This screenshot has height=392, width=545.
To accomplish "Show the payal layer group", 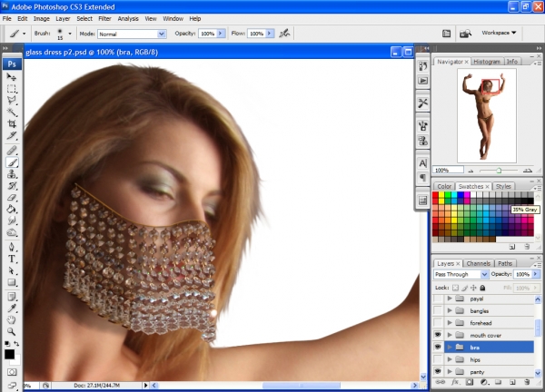I will click(x=438, y=299).
